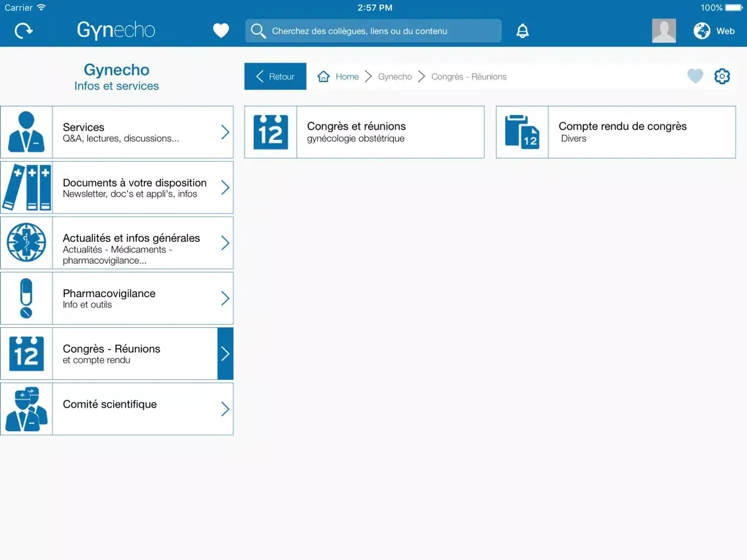
Task: Expand Services chevron arrow
Action: (x=226, y=132)
